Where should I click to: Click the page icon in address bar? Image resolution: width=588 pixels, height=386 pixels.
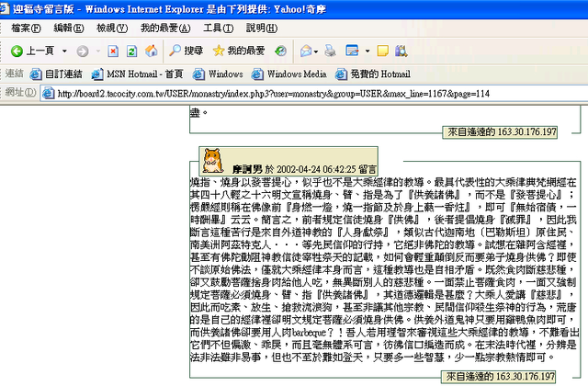tap(48, 94)
